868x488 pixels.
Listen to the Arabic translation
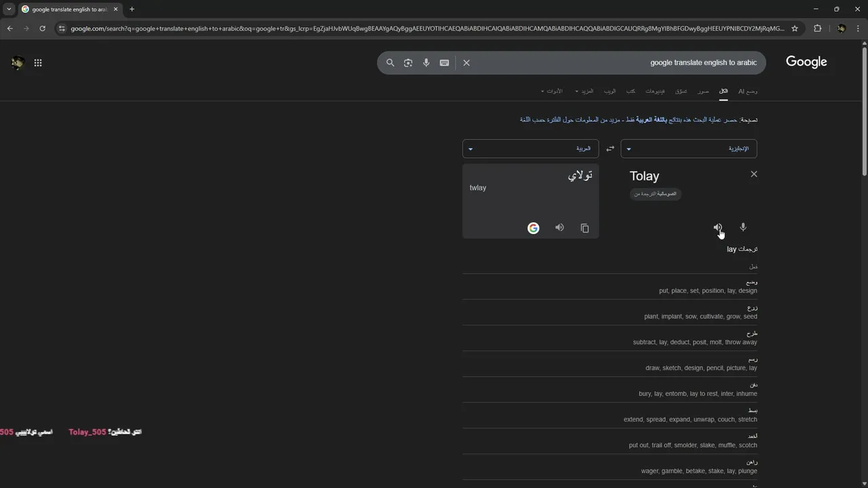(x=559, y=228)
